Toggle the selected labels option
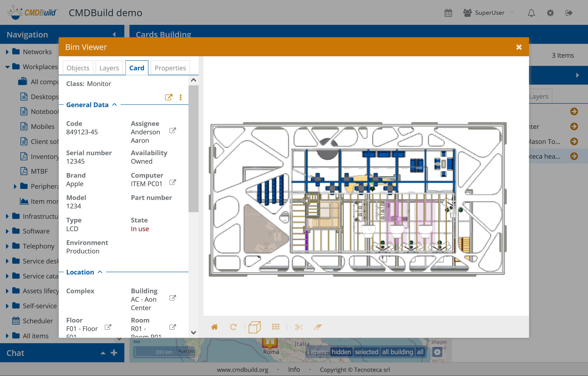 click(x=366, y=352)
